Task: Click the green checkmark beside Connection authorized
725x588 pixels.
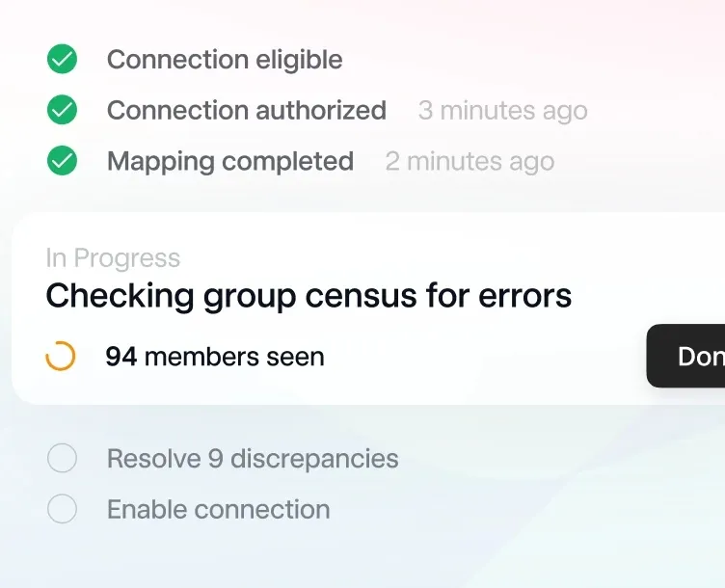Action: coord(62,111)
